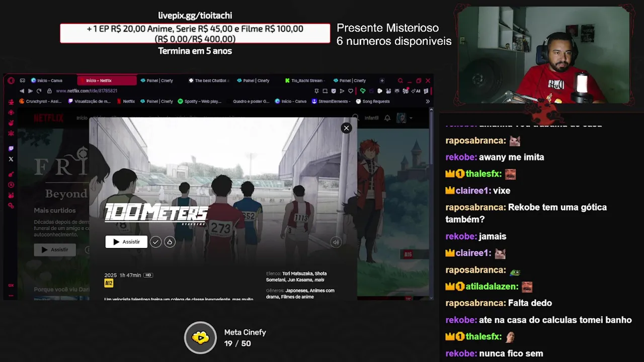Open the sidebar more options dots
Viewport: 644px width, 362px height.
click(x=11, y=295)
